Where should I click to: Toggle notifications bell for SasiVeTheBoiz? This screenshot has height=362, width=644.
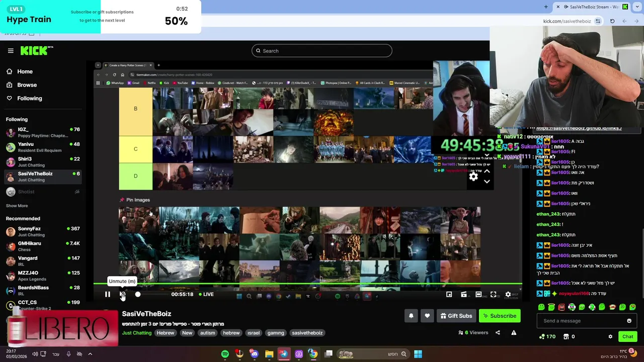[x=411, y=316]
